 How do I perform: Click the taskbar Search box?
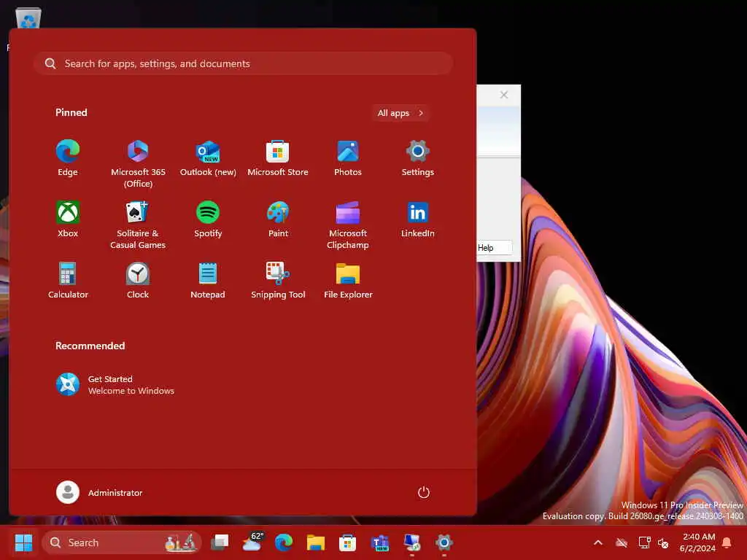pos(122,542)
